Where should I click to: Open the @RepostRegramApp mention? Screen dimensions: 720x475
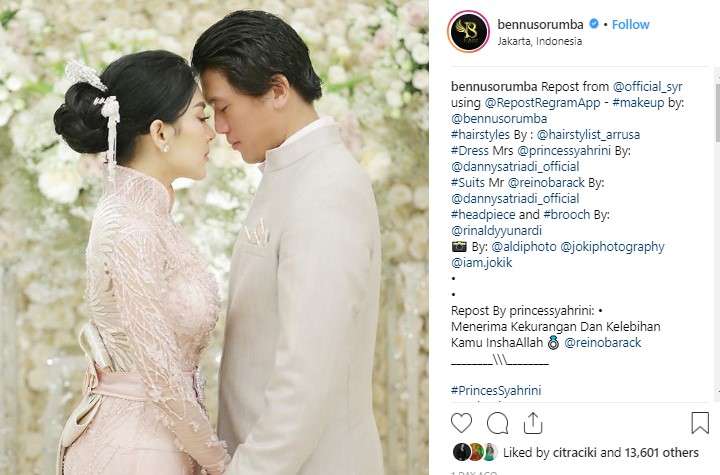tap(542, 103)
